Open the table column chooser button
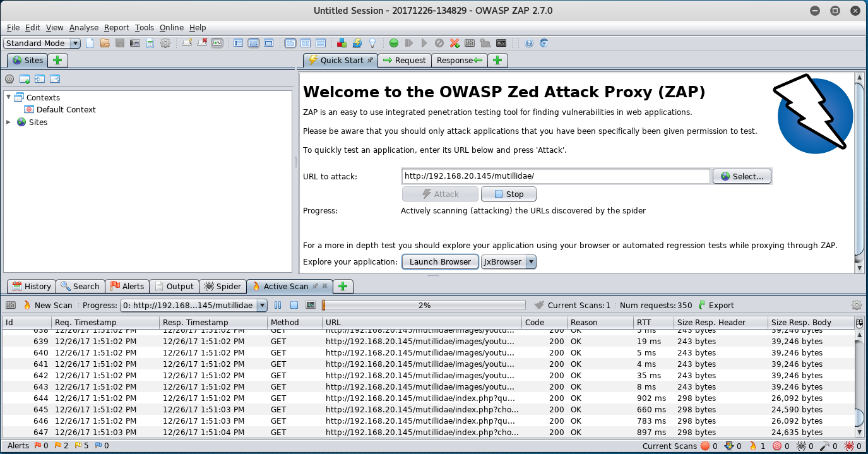The width and height of the screenshot is (868, 454). pyautogui.click(x=859, y=322)
